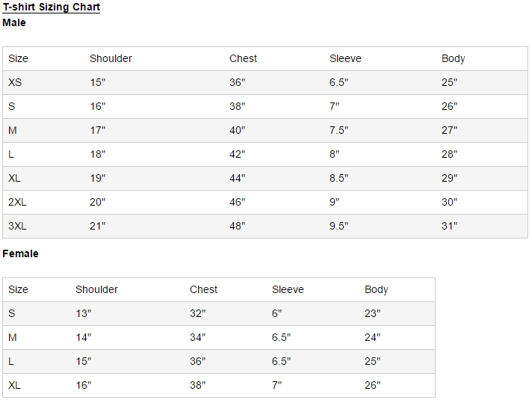Click the Male table Body header
This screenshot has height=400, width=532.
(x=453, y=59)
